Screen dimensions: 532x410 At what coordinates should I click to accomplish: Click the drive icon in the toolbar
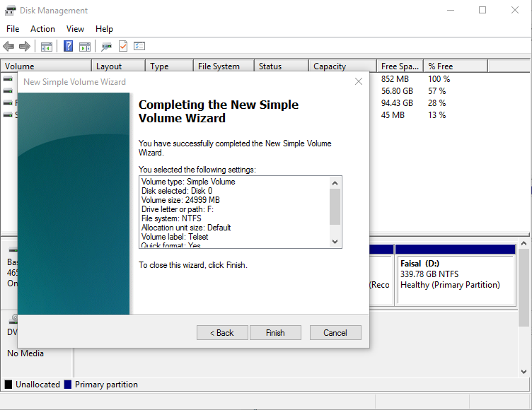point(106,47)
